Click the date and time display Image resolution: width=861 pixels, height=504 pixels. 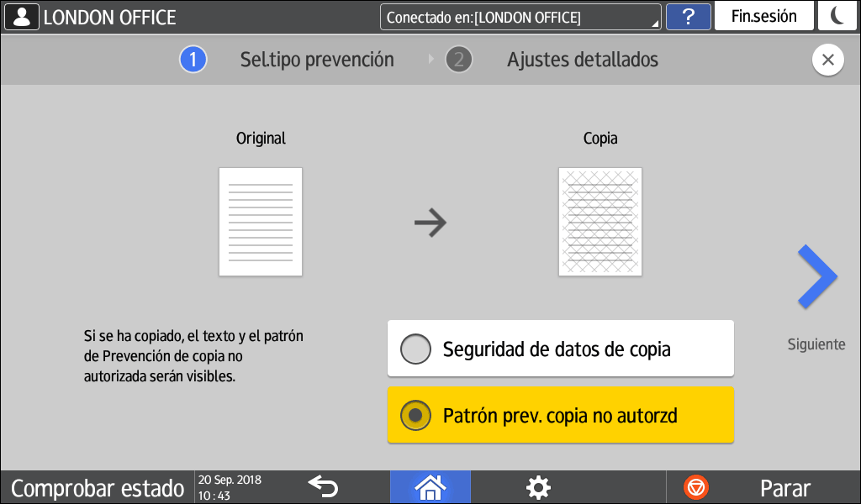230,488
